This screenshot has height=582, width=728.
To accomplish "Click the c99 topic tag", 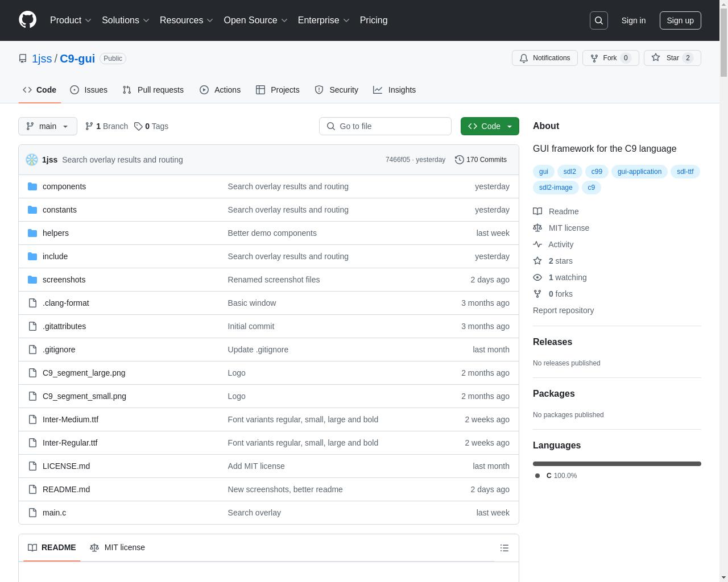I will (597, 172).
